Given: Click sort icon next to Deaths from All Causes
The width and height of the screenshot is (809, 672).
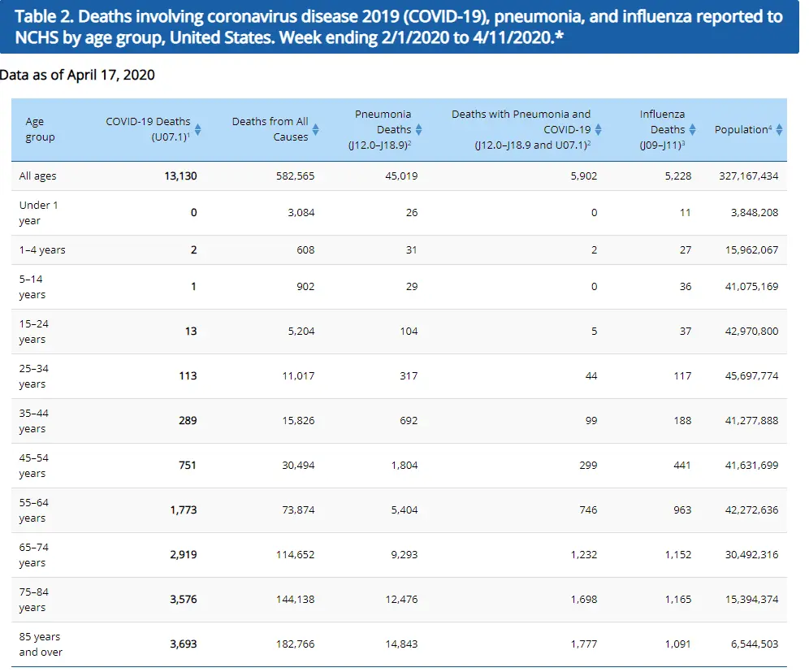Looking at the screenshot, I should [316, 129].
